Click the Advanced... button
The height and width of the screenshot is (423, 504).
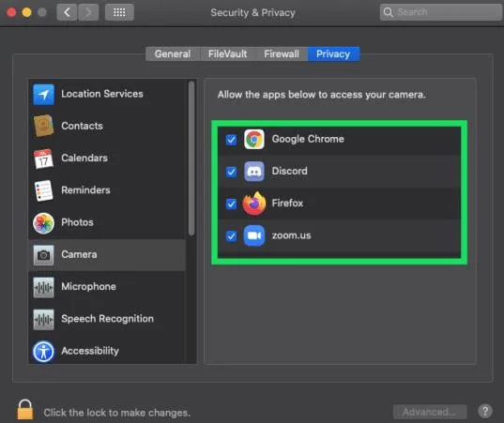430,412
